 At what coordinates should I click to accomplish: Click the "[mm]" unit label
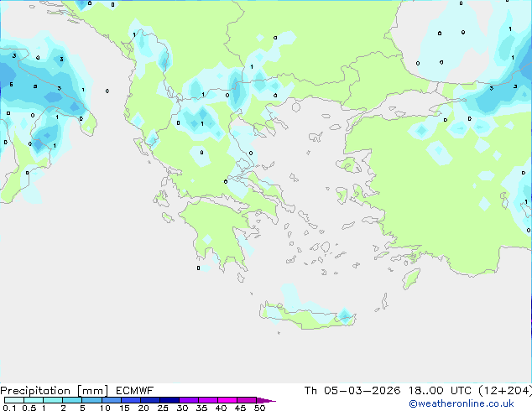pos(92,391)
